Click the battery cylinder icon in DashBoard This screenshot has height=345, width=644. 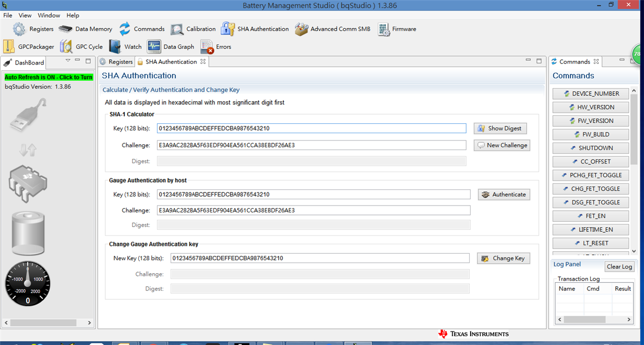click(28, 233)
